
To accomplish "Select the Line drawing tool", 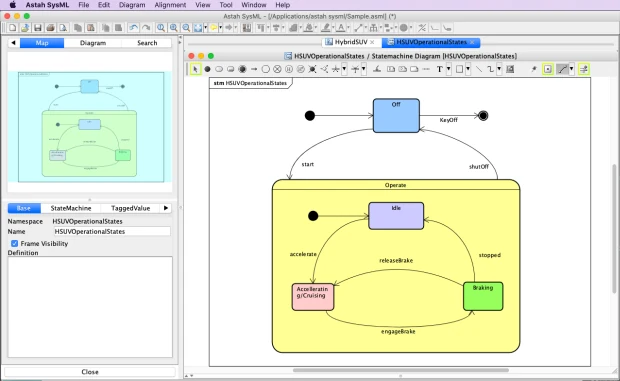I will click(479, 69).
